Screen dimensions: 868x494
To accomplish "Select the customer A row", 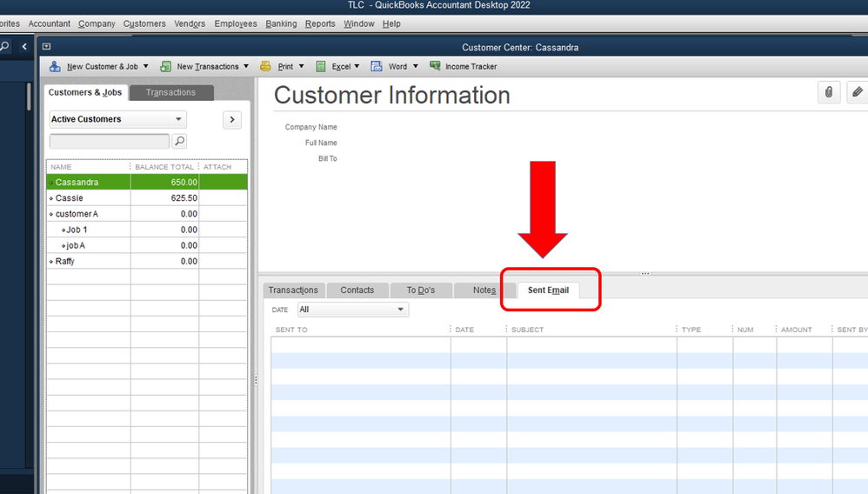I will click(147, 214).
